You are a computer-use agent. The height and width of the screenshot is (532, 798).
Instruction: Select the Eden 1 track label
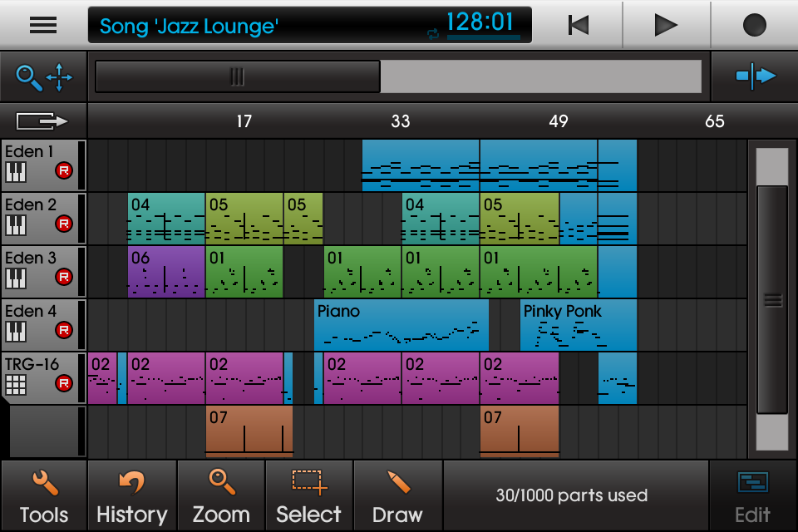click(29, 152)
